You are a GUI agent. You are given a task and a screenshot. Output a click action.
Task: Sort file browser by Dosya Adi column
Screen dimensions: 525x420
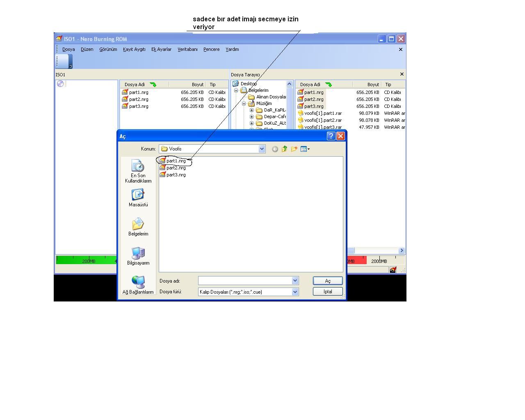tap(324, 84)
